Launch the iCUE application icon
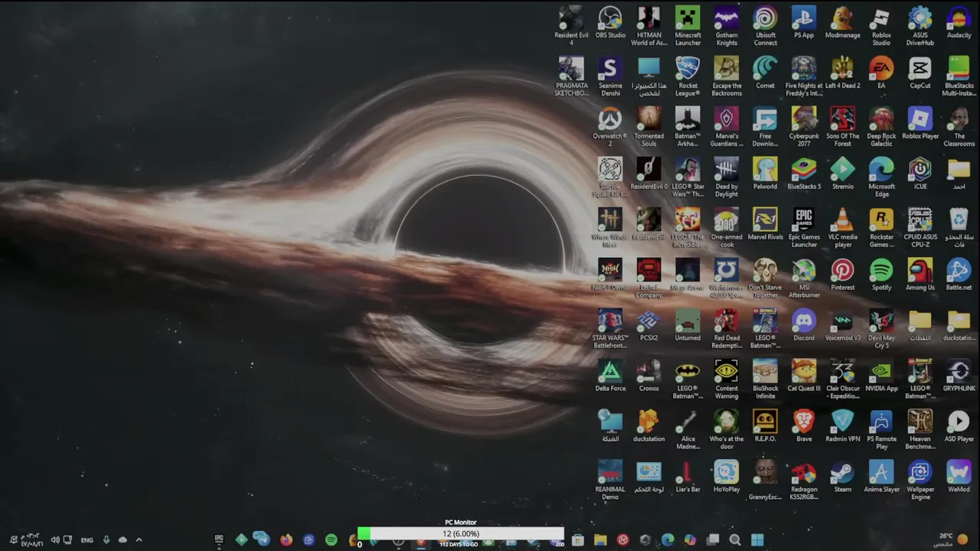This screenshot has height=551, width=980. click(x=920, y=174)
